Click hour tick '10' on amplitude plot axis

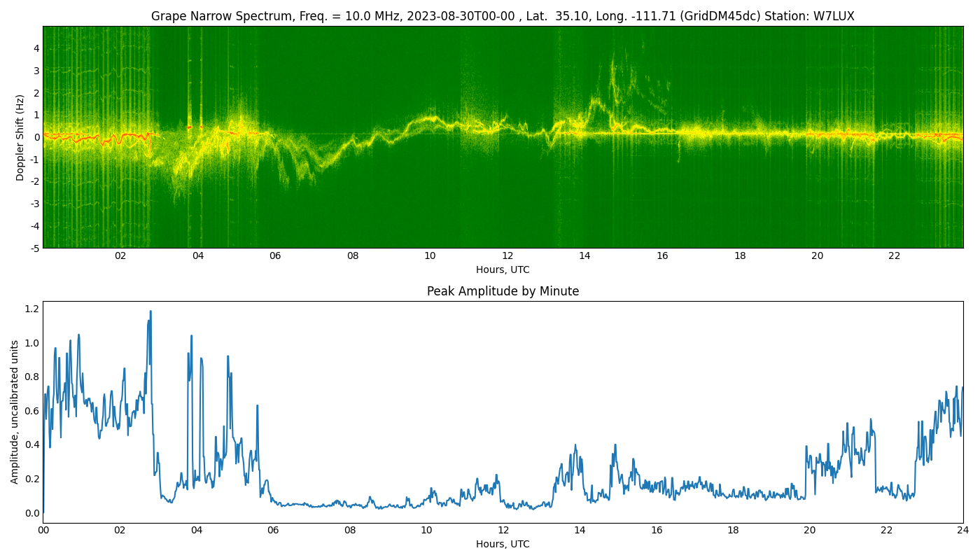click(426, 531)
